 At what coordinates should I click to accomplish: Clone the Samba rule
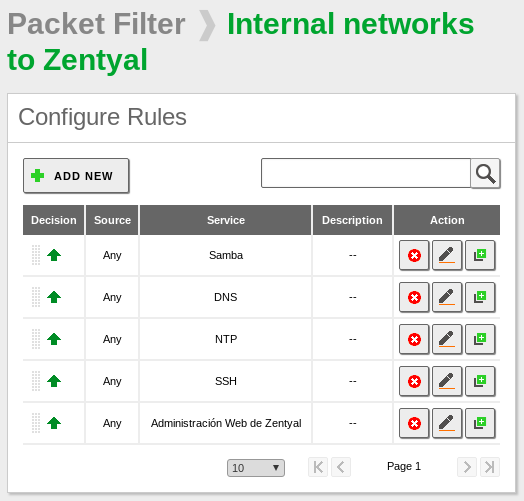(x=480, y=255)
